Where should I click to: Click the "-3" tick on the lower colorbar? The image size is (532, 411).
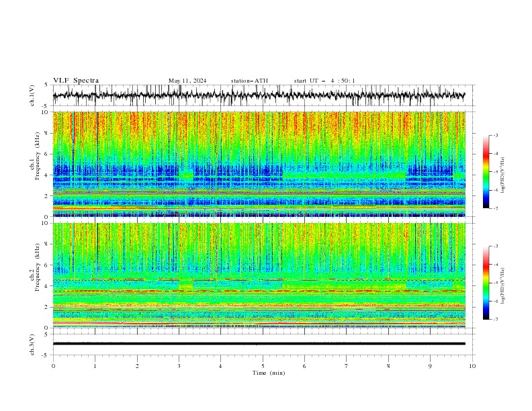click(x=495, y=246)
